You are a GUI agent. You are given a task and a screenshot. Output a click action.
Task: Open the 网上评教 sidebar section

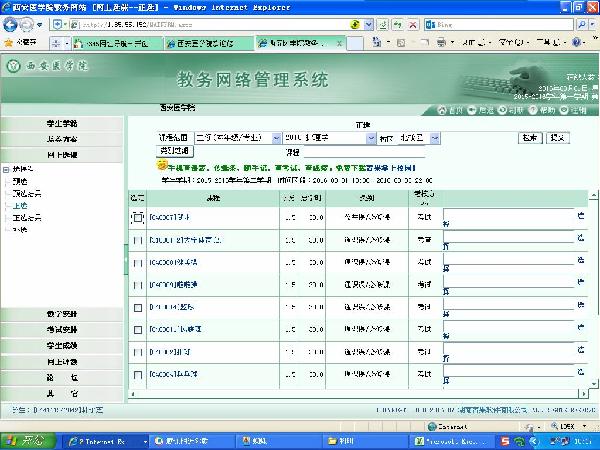click(62, 362)
